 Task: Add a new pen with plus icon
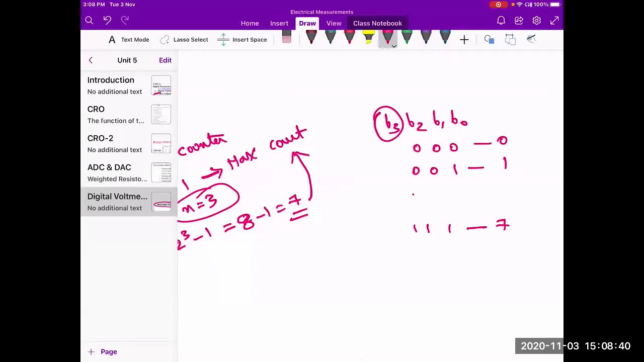464,40
